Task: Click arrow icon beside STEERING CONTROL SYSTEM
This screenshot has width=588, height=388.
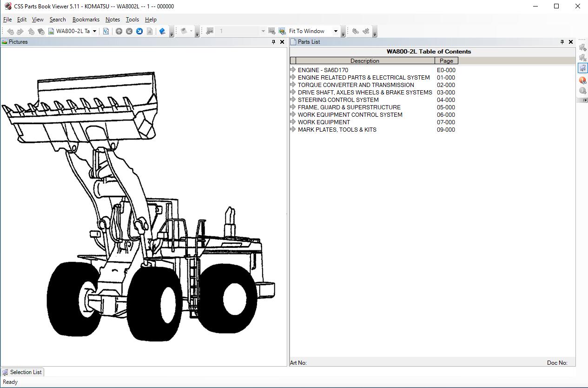Action: click(x=293, y=100)
